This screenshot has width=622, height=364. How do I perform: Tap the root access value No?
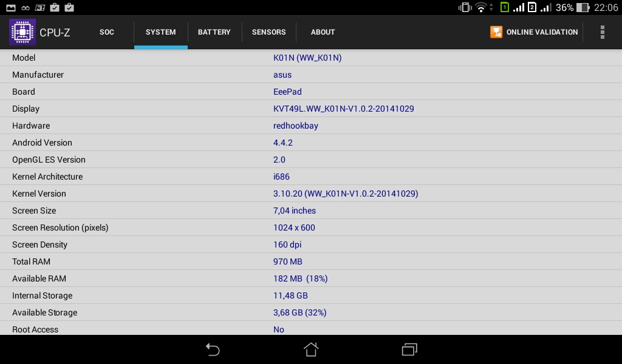pos(279,330)
